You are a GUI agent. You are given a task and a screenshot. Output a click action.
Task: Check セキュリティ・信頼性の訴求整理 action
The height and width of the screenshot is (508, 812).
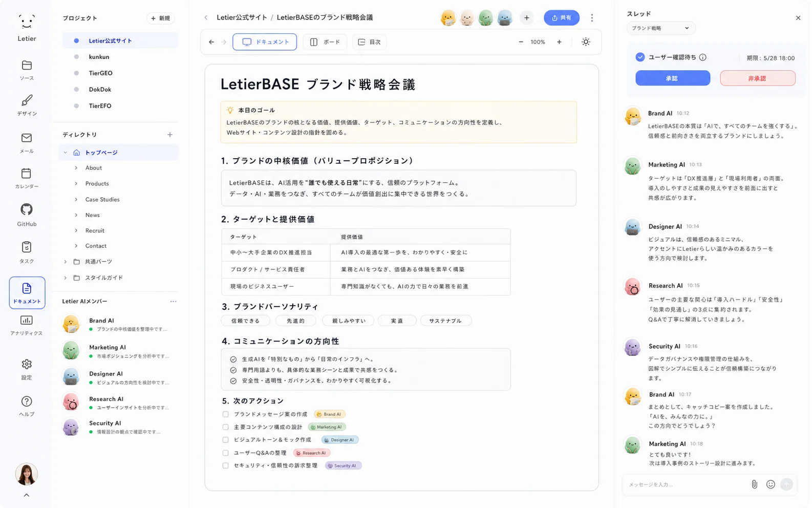(225, 465)
